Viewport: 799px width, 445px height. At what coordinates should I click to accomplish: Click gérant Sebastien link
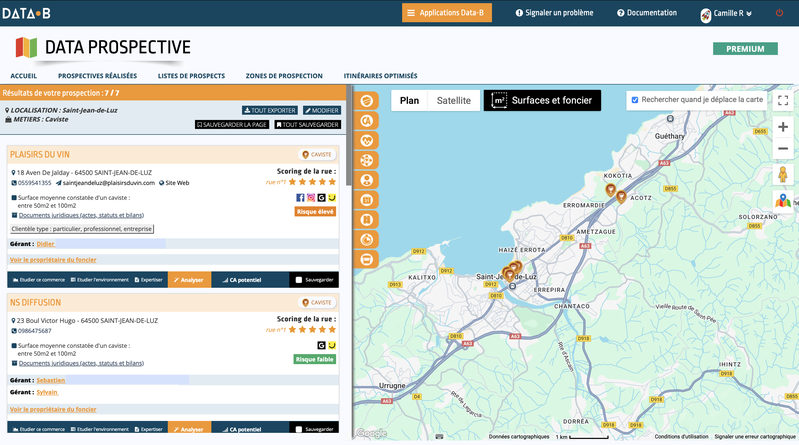pyautogui.click(x=50, y=380)
